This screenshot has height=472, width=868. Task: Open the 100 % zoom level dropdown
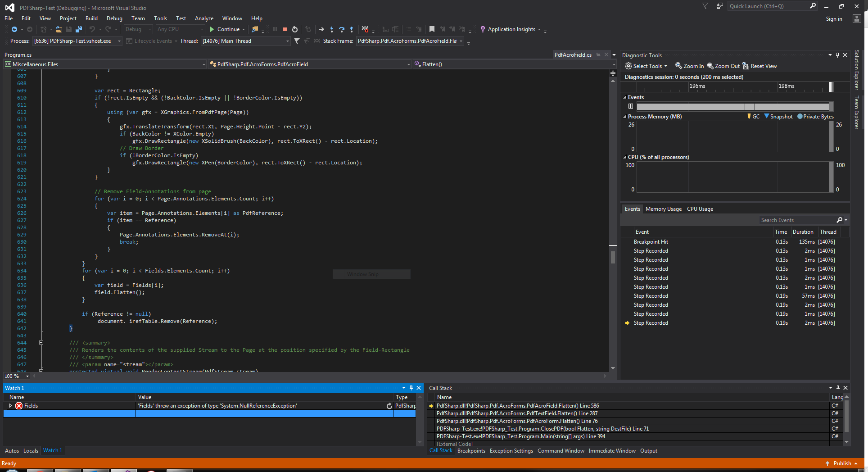click(x=17, y=376)
